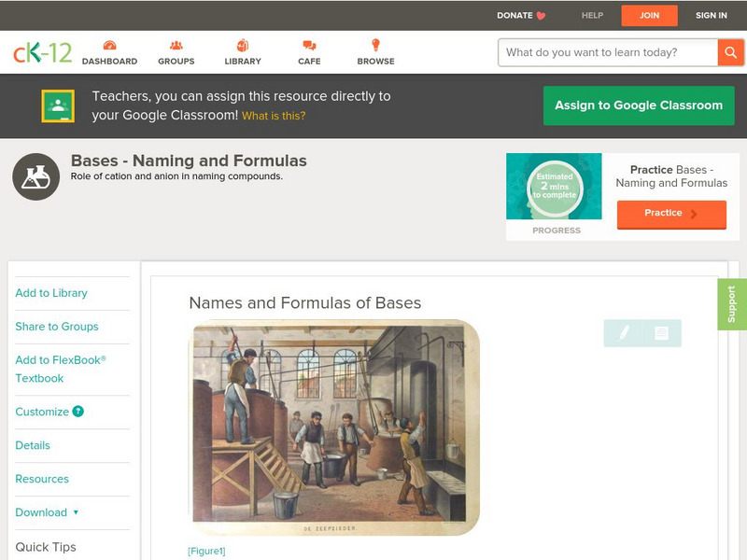Click the notes icon beside pencil
Image resolution: width=747 pixels, height=560 pixels.
[x=661, y=332]
